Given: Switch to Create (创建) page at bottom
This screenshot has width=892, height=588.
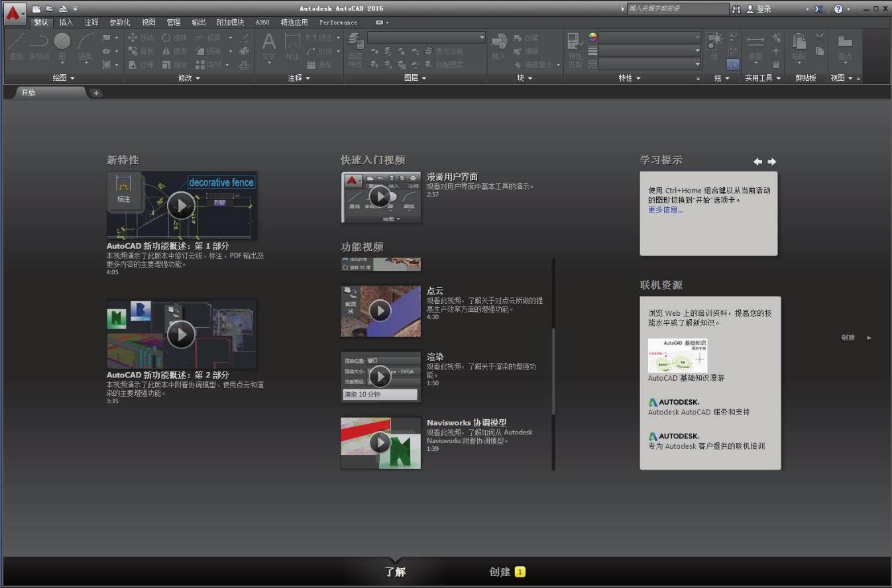Looking at the screenshot, I should click(507, 571).
